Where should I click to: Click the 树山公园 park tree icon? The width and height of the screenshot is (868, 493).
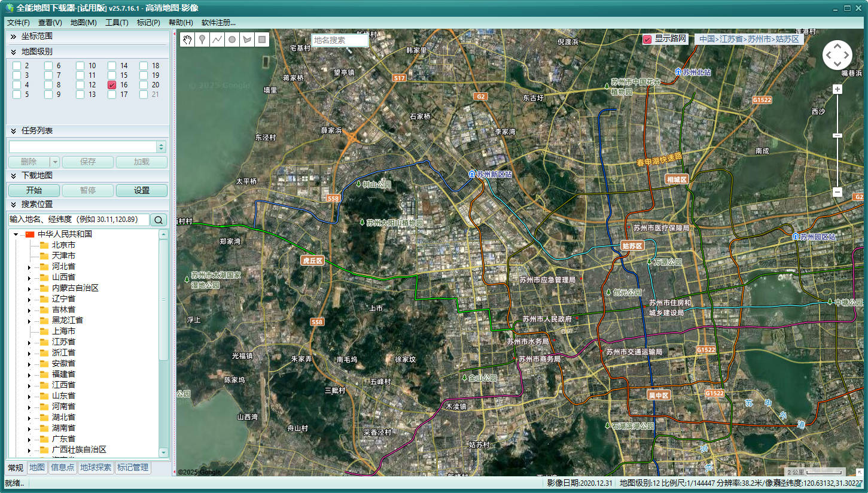tap(358, 184)
